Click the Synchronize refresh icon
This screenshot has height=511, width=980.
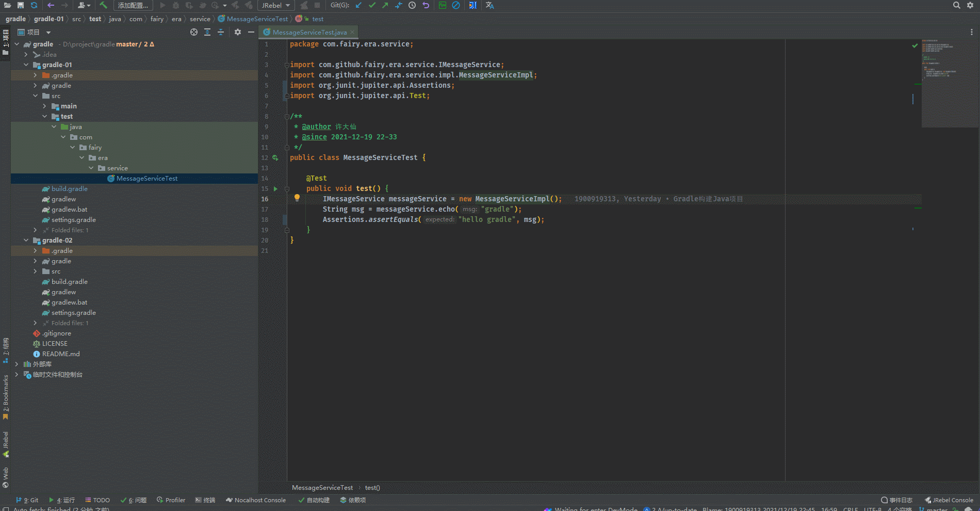pos(34,5)
